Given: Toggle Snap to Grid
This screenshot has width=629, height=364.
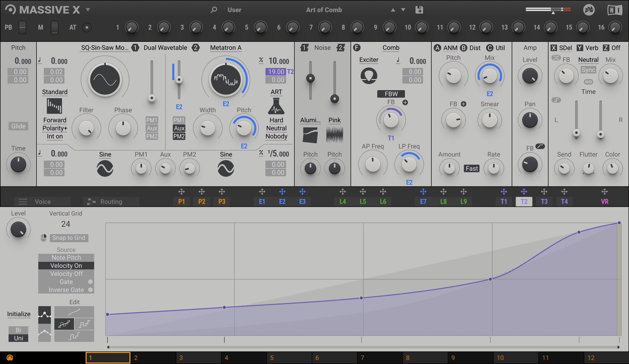Looking at the screenshot, I should pos(69,238).
